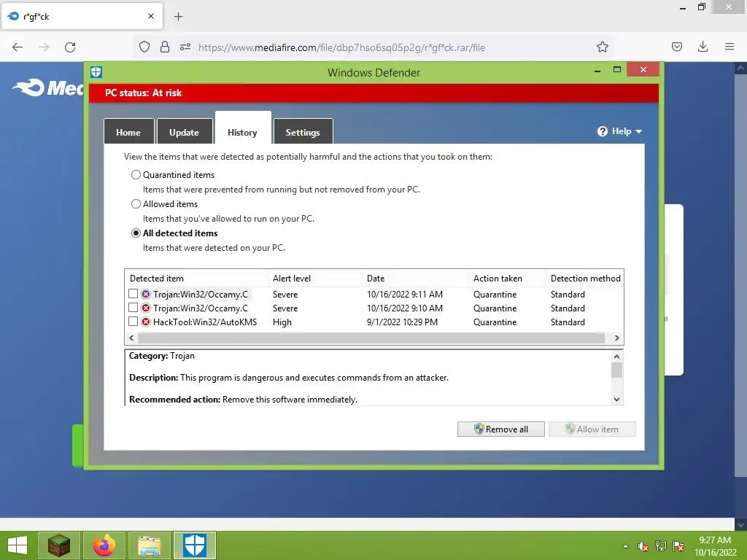Click detected list right scroll arrow
747x560 pixels.
(x=617, y=338)
